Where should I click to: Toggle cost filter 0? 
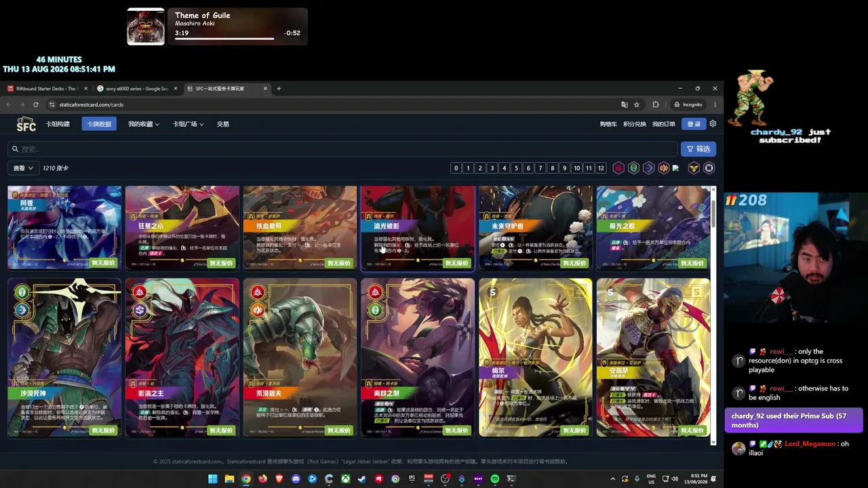click(456, 168)
